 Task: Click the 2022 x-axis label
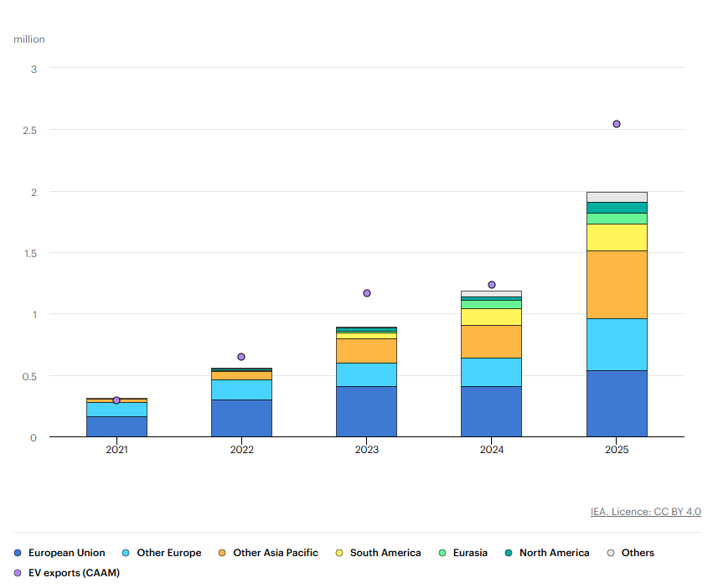[x=242, y=450]
